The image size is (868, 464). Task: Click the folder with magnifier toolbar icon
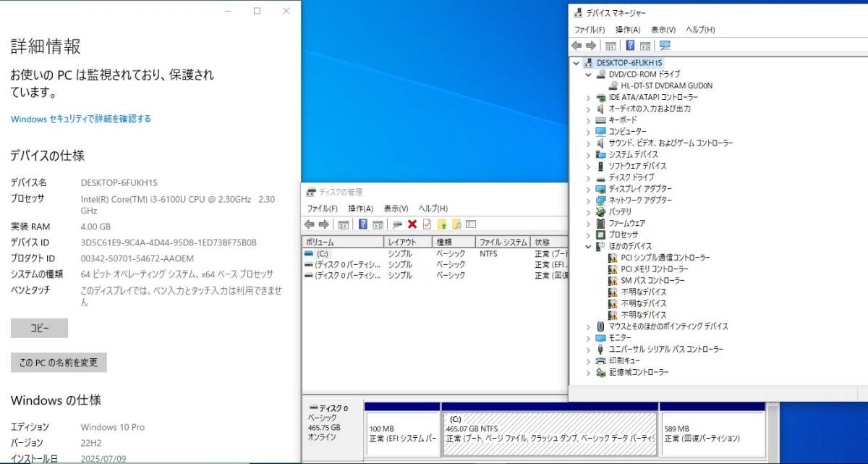(x=456, y=224)
